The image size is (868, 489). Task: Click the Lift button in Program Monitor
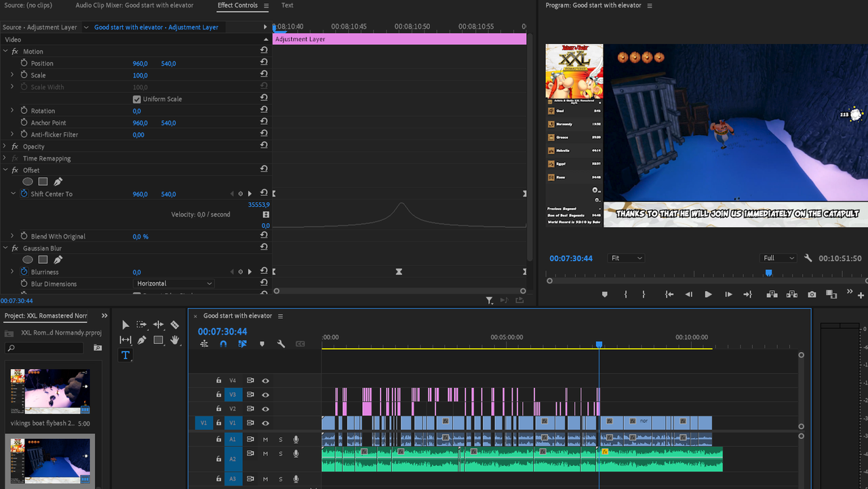772,294
